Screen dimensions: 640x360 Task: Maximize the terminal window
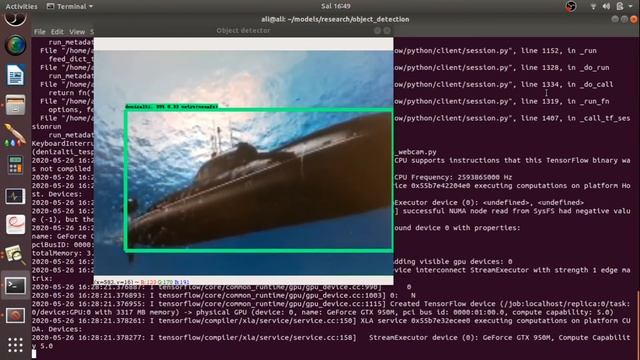point(624,19)
